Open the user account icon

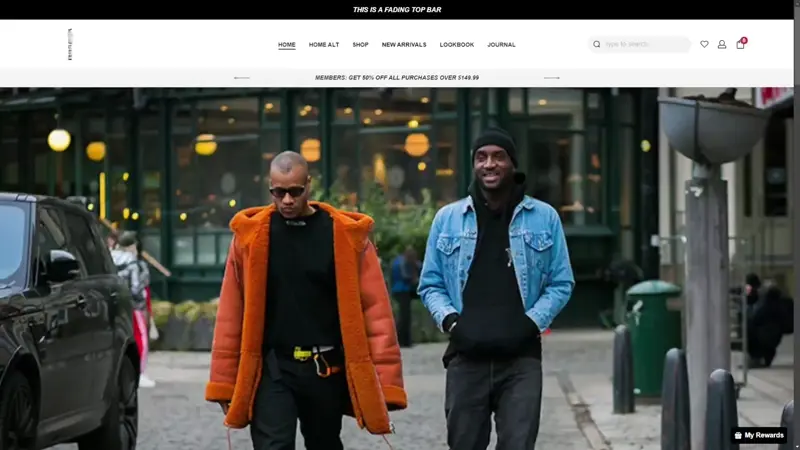coord(722,44)
